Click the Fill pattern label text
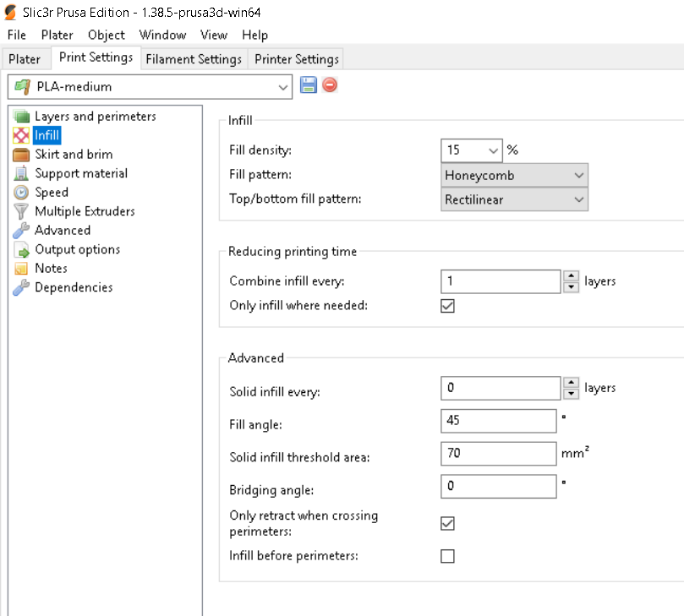The image size is (684, 616). (x=260, y=175)
